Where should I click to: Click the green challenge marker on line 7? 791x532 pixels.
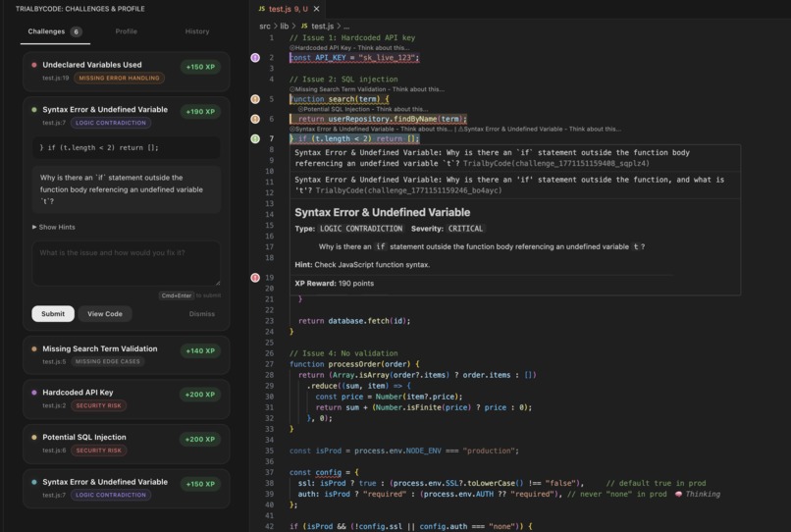coord(255,138)
